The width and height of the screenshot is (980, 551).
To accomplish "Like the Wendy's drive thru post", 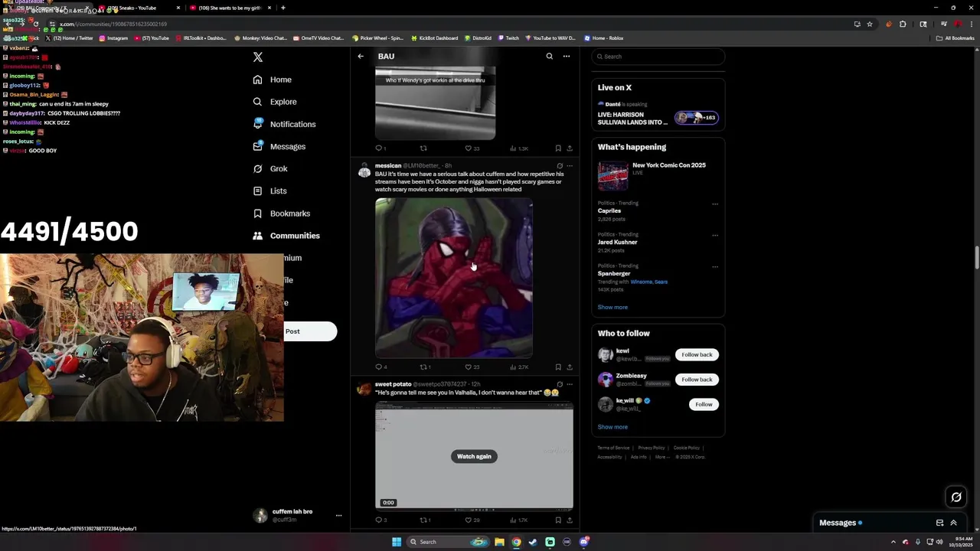I will coord(472,148).
